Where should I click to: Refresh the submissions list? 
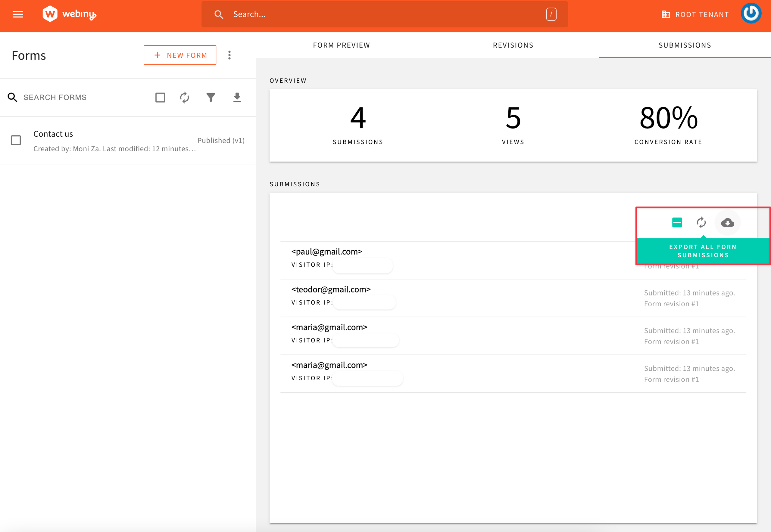pos(701,222)
